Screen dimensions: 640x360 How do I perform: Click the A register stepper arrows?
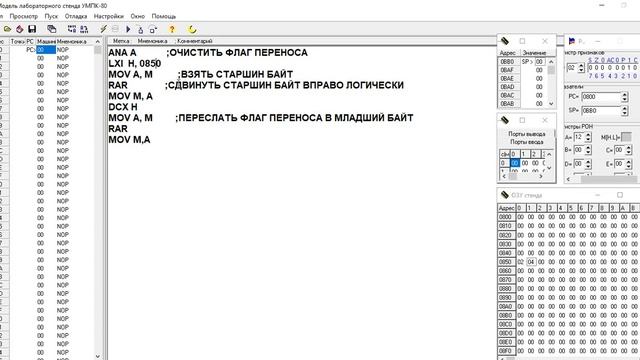(588, 137)
